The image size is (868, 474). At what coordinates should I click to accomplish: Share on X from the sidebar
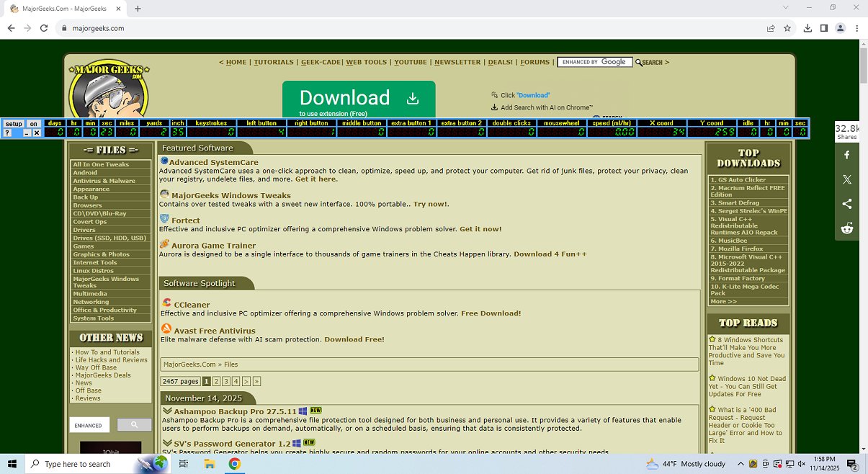[x=847, y=179]
